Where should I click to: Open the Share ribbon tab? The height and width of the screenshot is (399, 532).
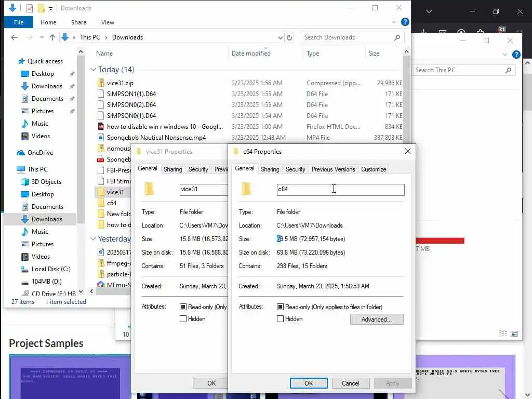(x=78, y=22)
